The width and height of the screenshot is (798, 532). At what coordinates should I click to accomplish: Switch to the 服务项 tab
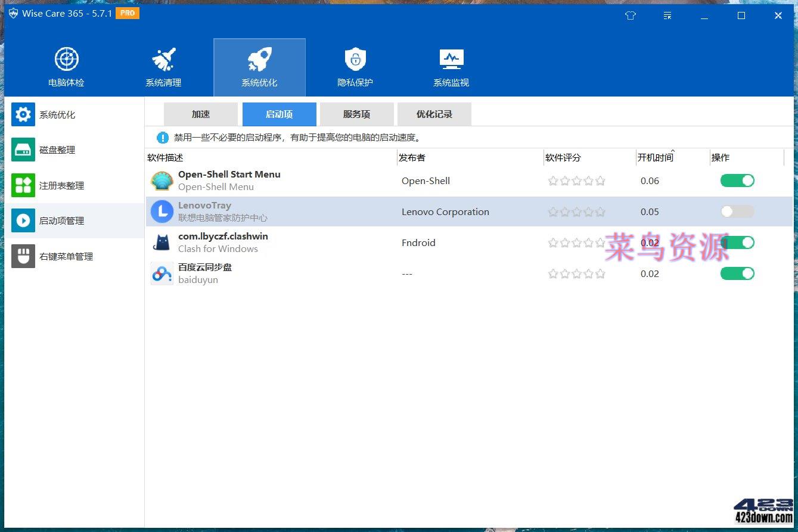pos(356,114)
